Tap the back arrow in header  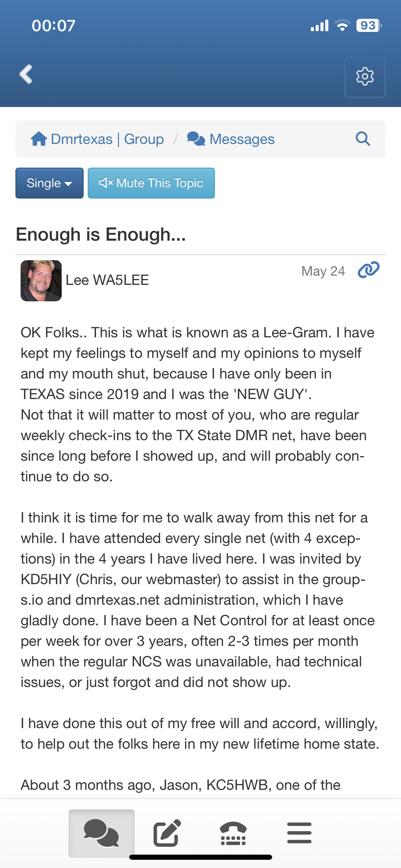pos(26,74)
